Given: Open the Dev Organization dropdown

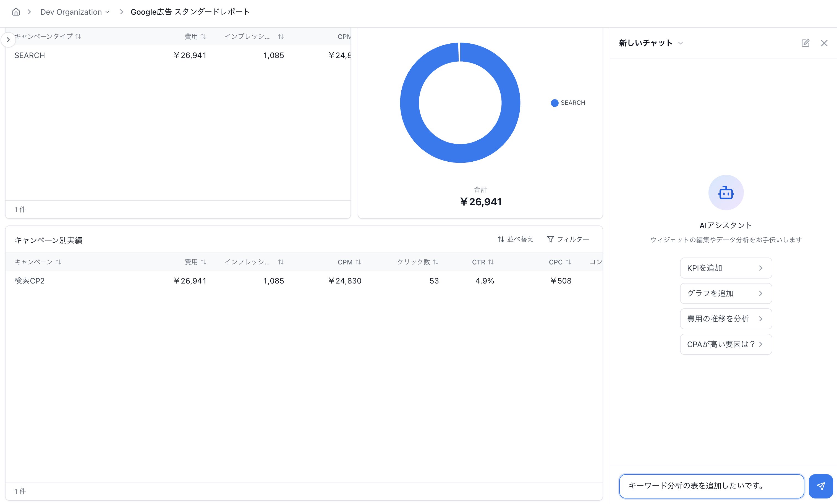Looking at the screenshot, I should 75,12.
